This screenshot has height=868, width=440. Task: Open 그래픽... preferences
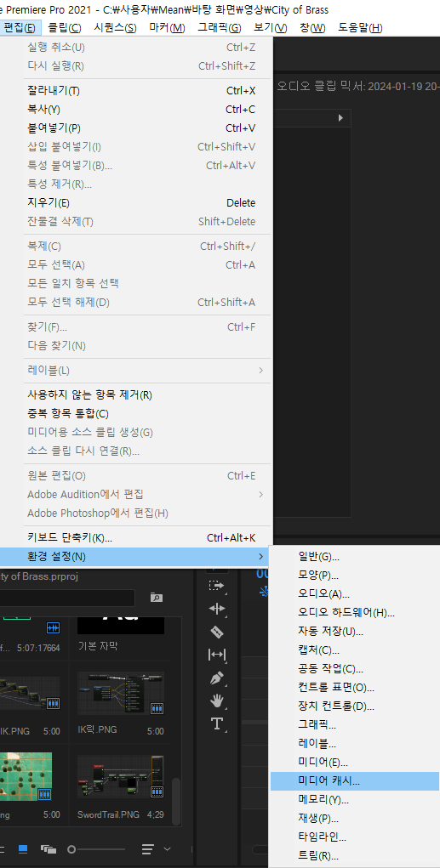pyautogui.click(x=355, y=724)
